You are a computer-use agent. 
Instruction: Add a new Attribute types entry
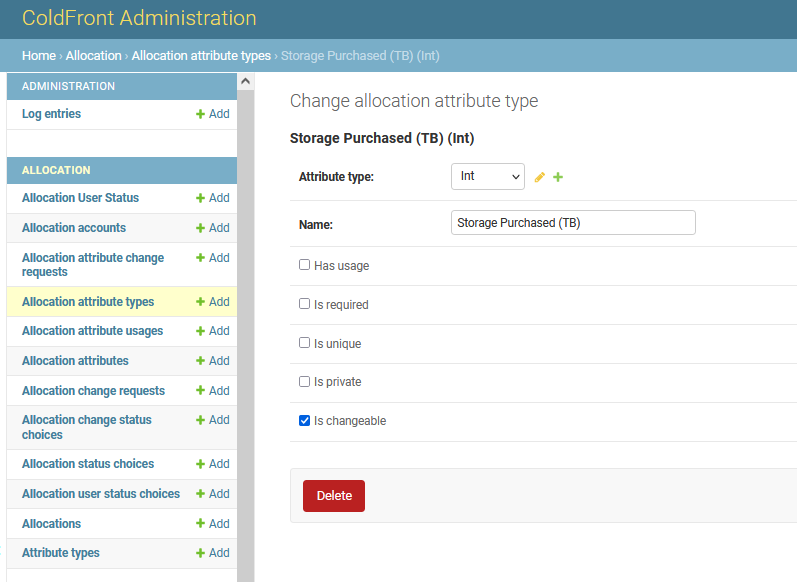pos(213,553)
